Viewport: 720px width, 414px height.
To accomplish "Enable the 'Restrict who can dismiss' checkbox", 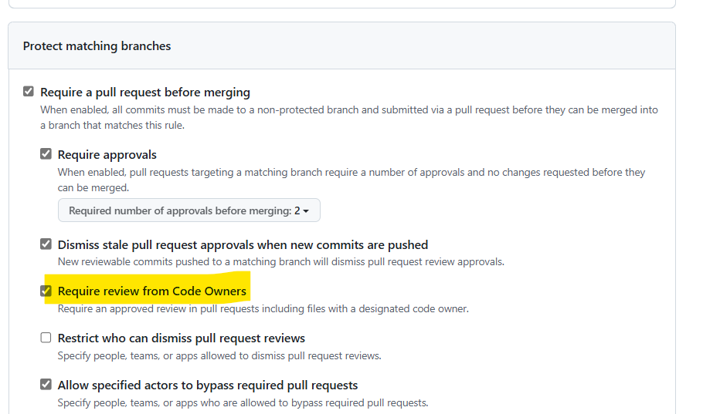I will (45, 338).
